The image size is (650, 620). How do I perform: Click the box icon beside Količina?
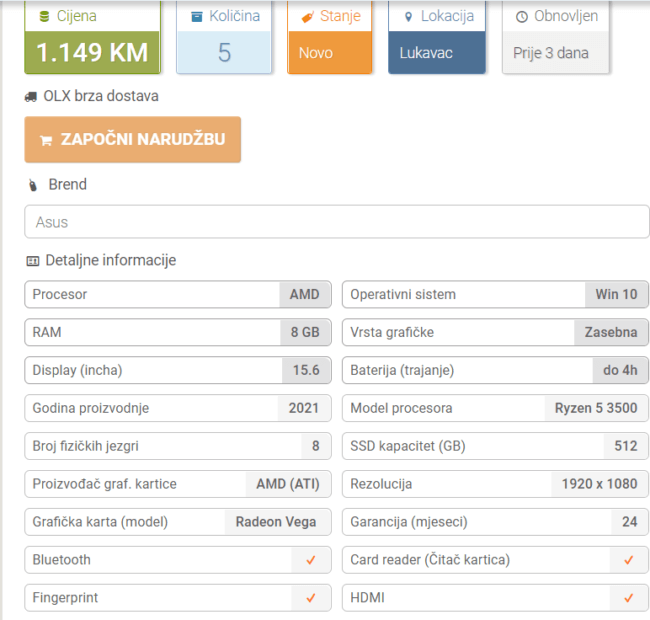196,17
